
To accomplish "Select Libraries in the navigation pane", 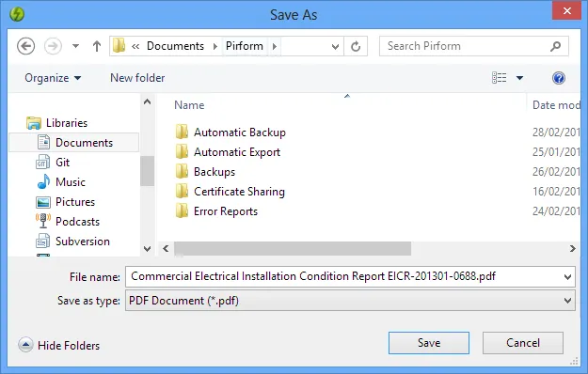I will 67,123.
